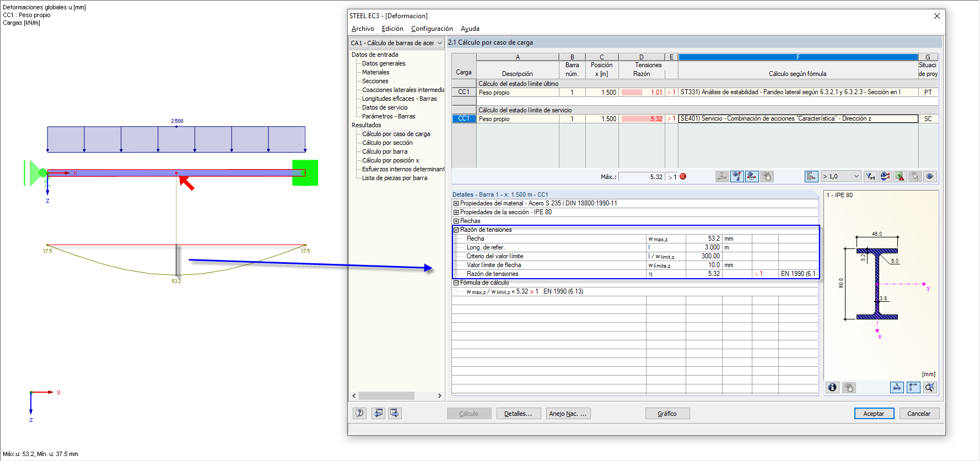Click the disabled Cálculo button
The image size is (980, 461).
[x=469, y=413]
